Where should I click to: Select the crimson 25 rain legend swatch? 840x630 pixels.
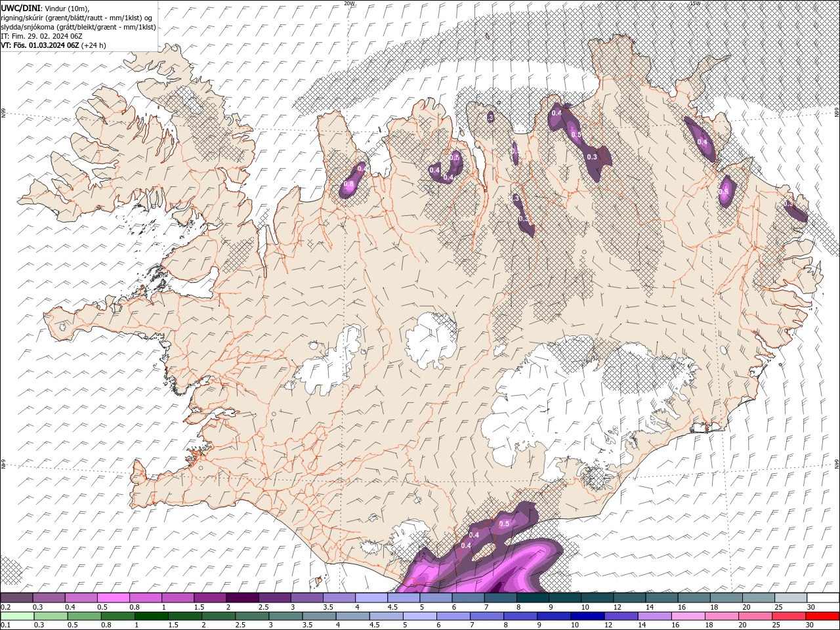point(789,616)
